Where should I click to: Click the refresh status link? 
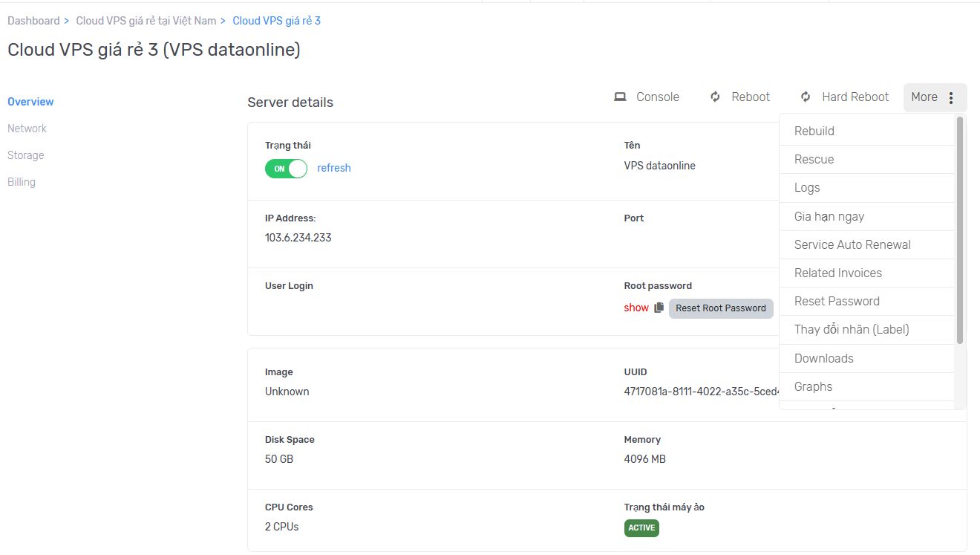coord(334,168)
